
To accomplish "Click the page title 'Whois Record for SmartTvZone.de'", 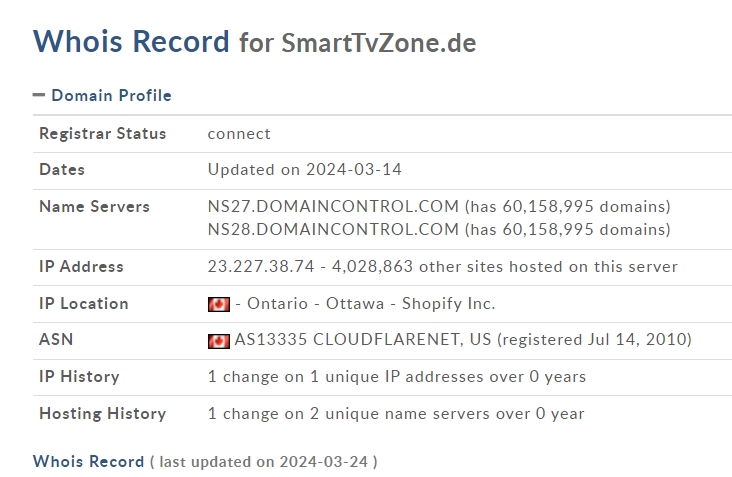I will coord(254,42).
